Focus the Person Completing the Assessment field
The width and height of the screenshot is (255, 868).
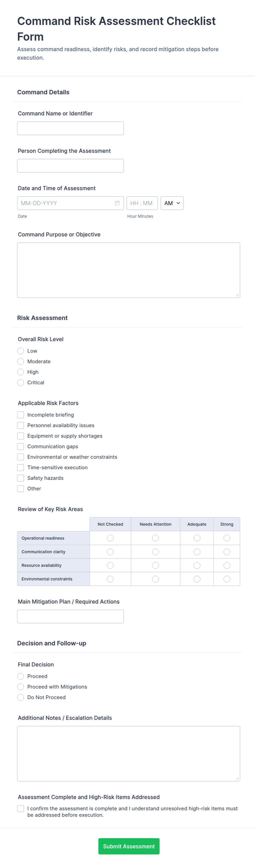[70, 166]
